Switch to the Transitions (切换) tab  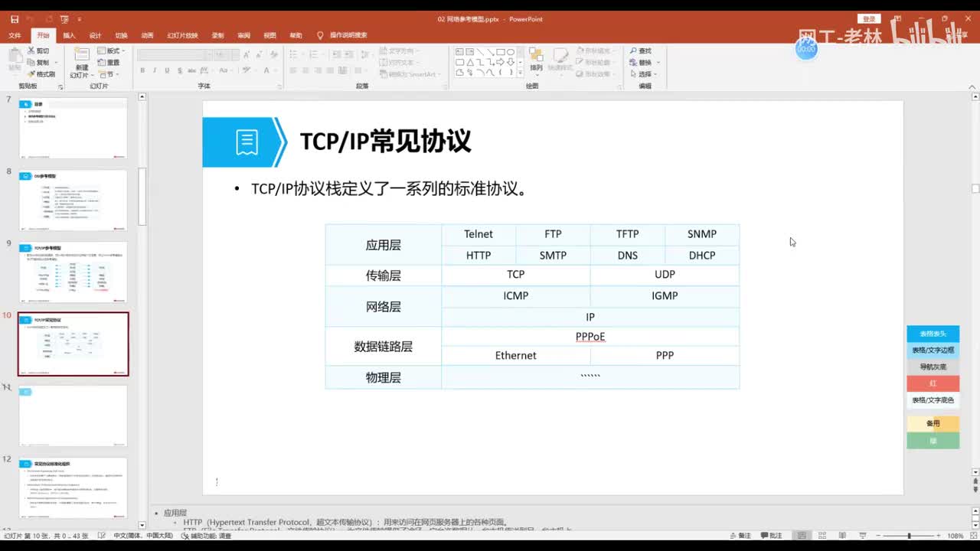[121, 35]
